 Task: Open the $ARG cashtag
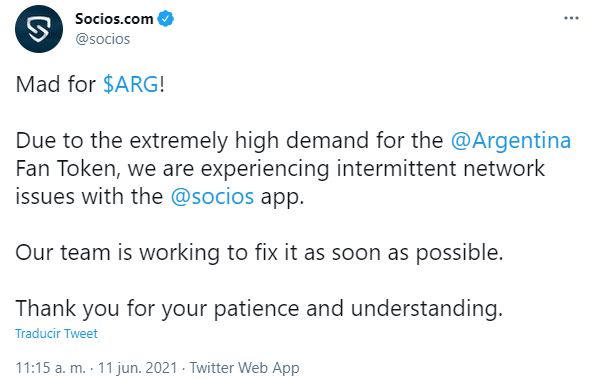(131, 84)
